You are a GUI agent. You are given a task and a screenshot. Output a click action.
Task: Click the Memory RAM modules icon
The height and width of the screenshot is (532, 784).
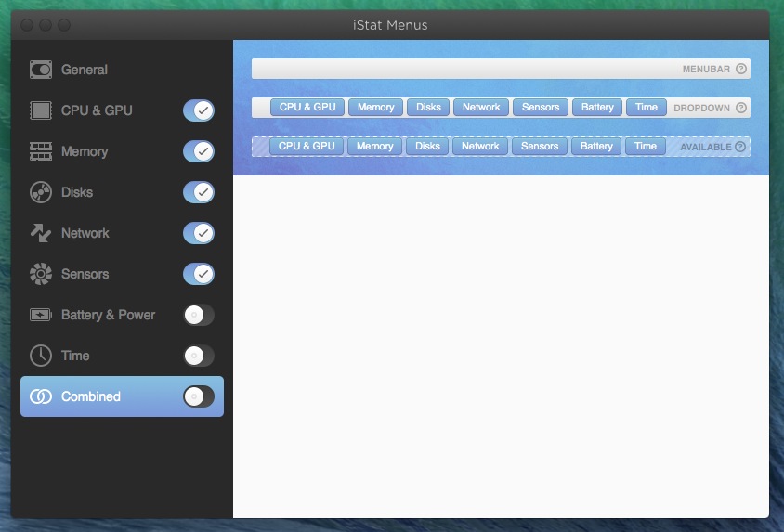(41, 151)
